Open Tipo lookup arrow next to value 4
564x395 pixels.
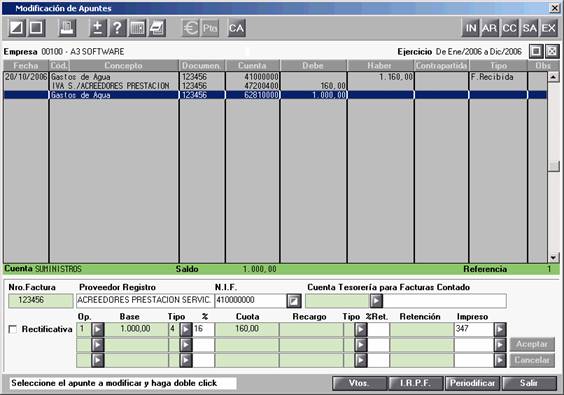click(x=186, y=329)
